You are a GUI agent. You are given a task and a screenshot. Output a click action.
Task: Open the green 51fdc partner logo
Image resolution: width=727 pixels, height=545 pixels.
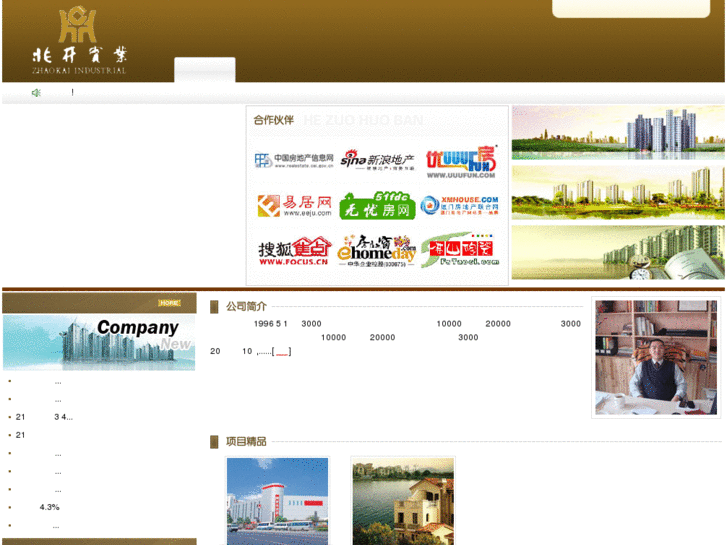377,205
